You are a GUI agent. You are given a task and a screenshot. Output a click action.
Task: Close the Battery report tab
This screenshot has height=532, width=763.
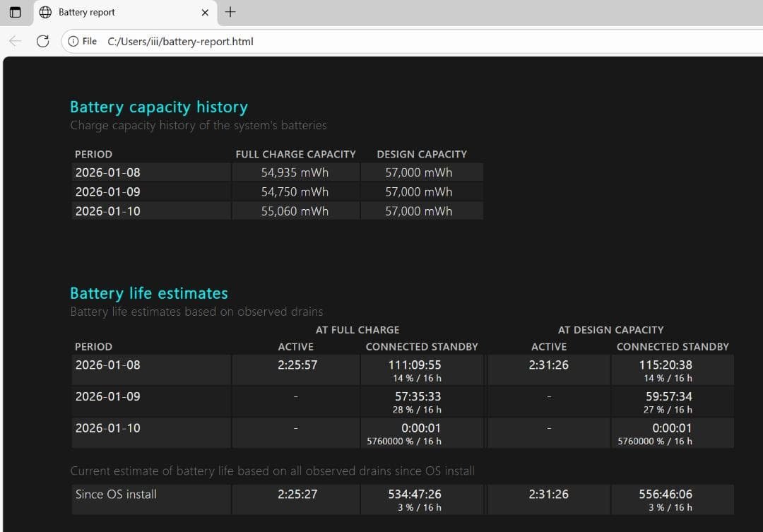pyautogui.click(x=204, y=12)
